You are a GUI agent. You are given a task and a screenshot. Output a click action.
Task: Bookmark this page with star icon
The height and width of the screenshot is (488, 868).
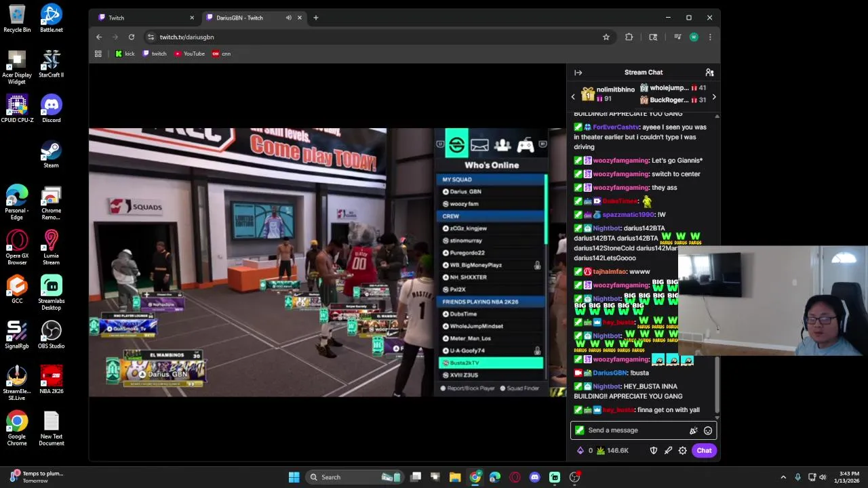click(x=606, y=37)
